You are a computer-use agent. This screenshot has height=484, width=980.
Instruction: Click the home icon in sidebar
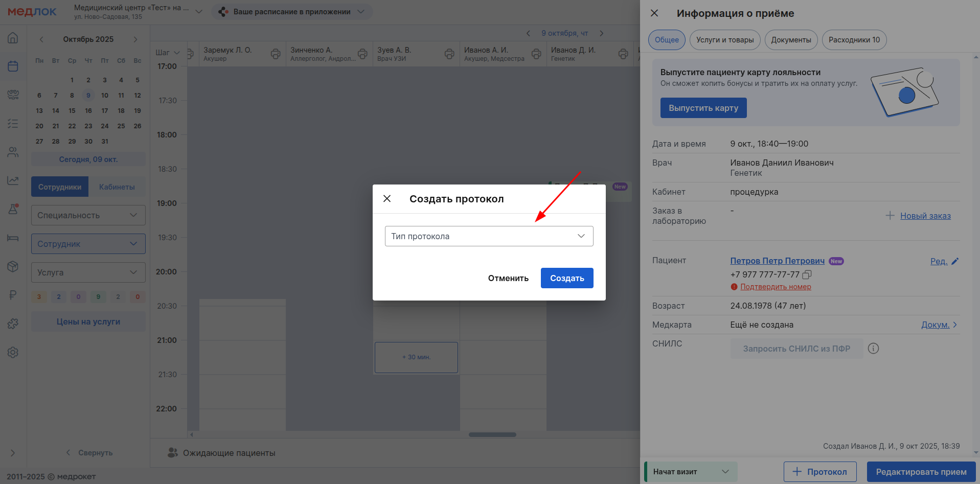[x=13, y=38]
